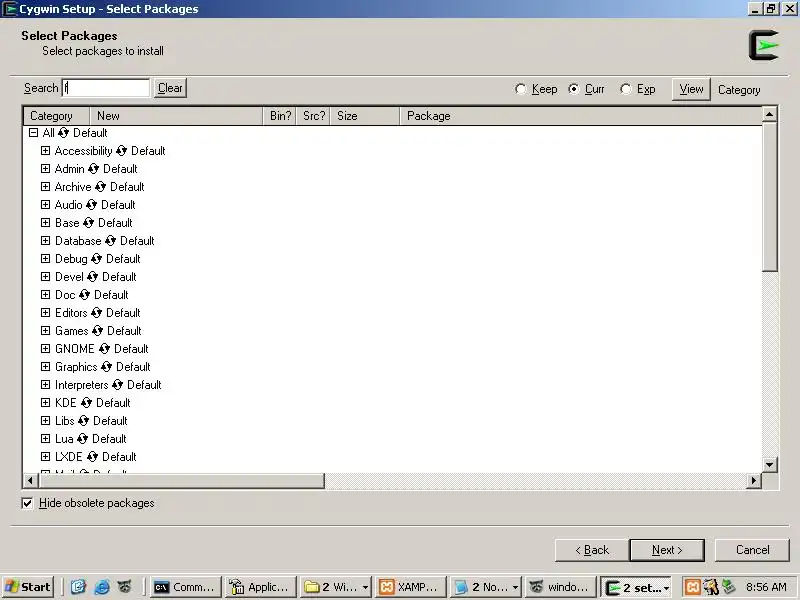Click the scroll up arrow
The height and width of the screenshot is (600, 800).
pyautogui.click(x=769, y=114)
